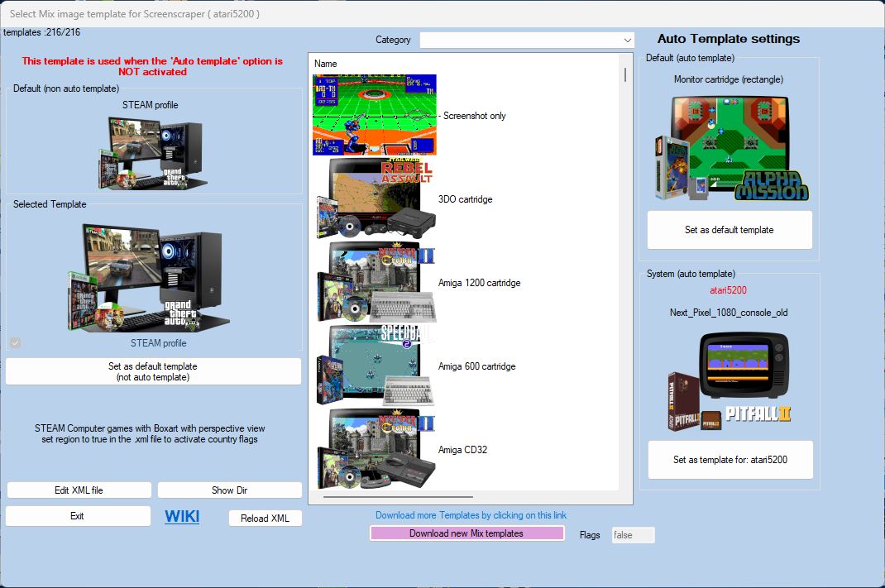The height and width of the screenshot is (588, 885).
Task: Click the Pitfall II console_old preview image
Action: (730, 381)
